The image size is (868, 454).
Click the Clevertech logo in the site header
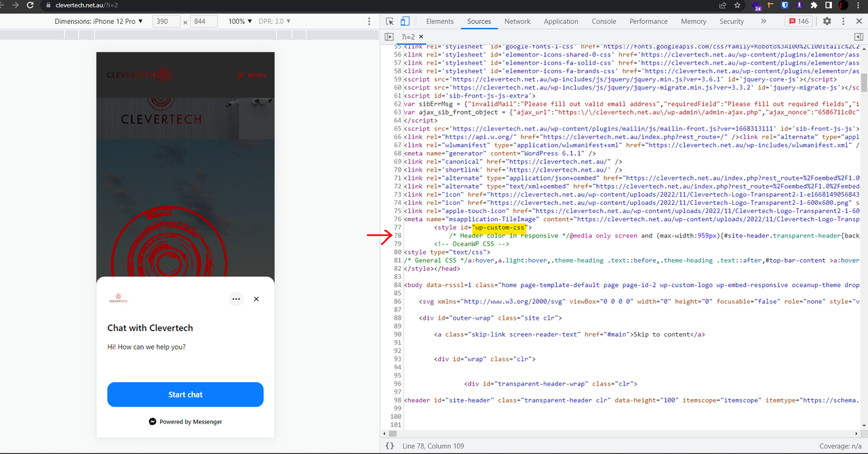140,75
